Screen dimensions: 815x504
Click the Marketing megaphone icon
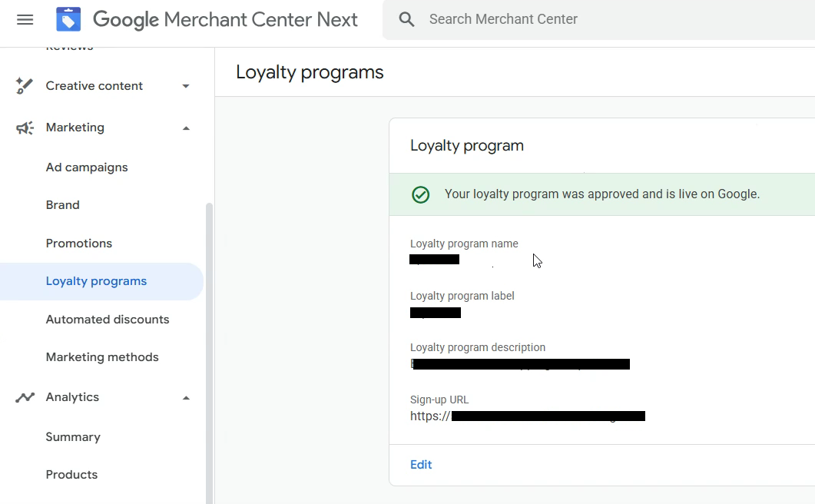[24, 128]
